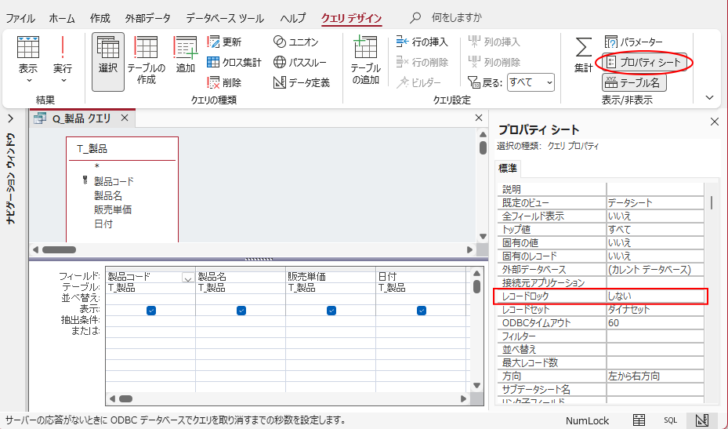Click the table pane horizontal scrollbar thumb
The width and height of the screenshot is (728, 429).
tap(59, 250)
